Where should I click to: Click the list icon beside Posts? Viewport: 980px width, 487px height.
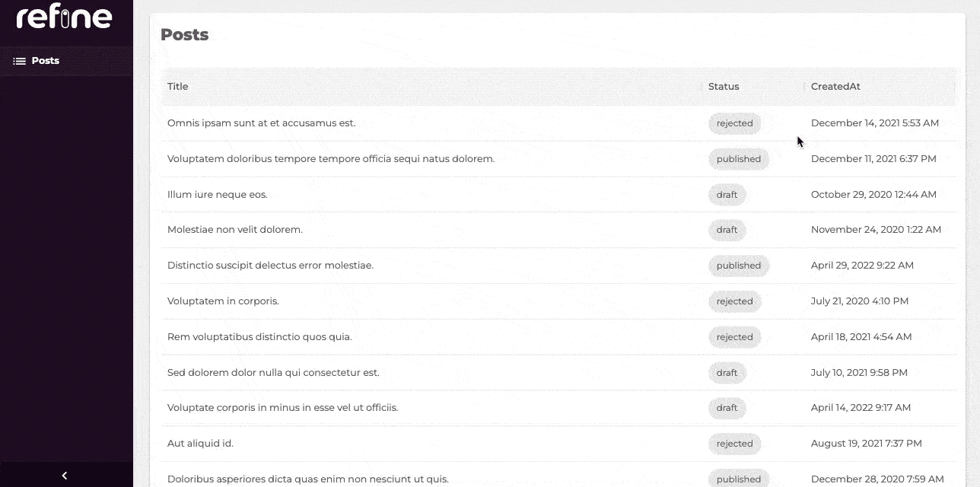pos(20,61)
